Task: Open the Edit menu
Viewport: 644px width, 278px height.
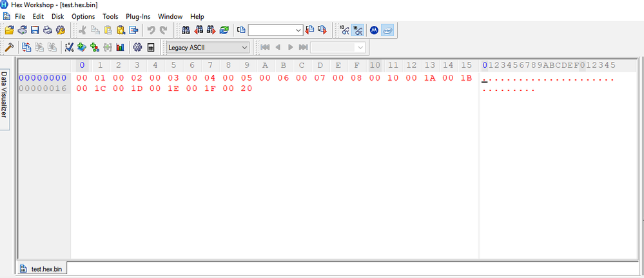Action: [38, 17]
